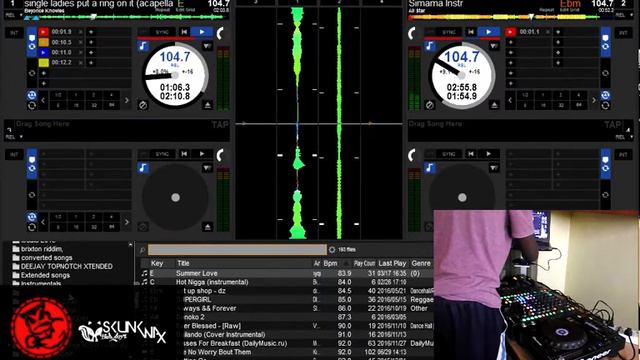The height and width of the screenshot is (360, 640).
Task: Click censor icon below deck 1 platter
Action: pyautogui.click(x=142, y=105)
